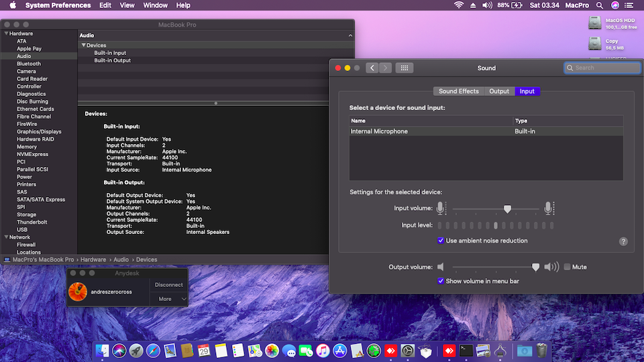Click help question mark in Sound pane

click(623, 241)
